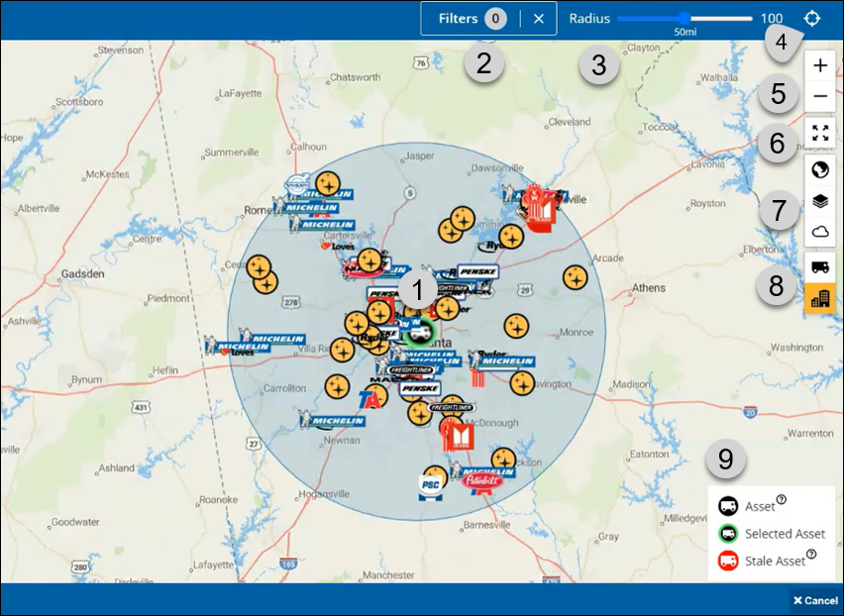Select the TA truck stop marker
The image size is (844, 616).
point(370,400)
